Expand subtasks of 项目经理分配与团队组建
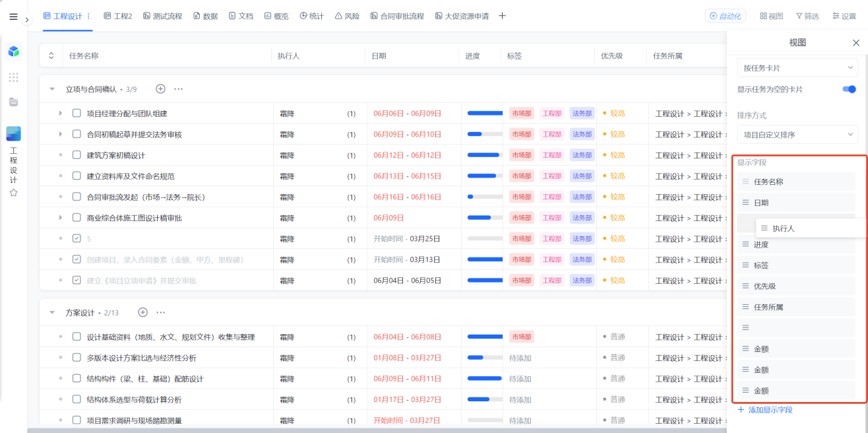Screen dimensions: 868x433 (x=60, y=114)
